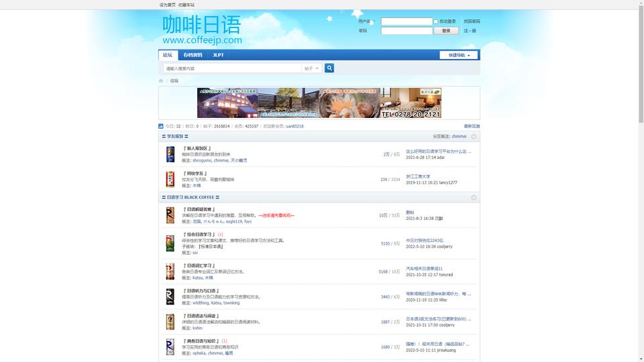Open latest post 中日对照例句2243句

coord(425,241)
